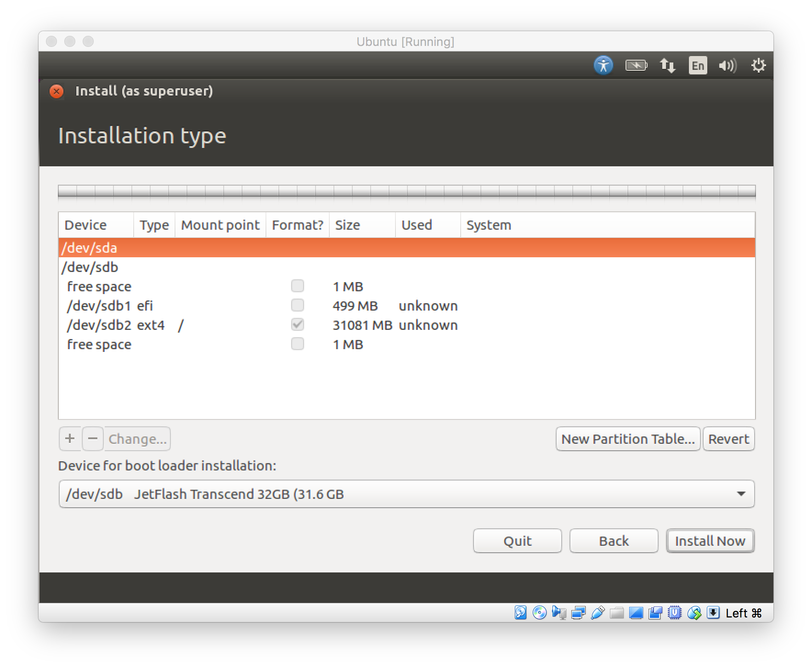The image size is (812, 668).
Task: Open the audio device status icon
Action: click(559, 613)
